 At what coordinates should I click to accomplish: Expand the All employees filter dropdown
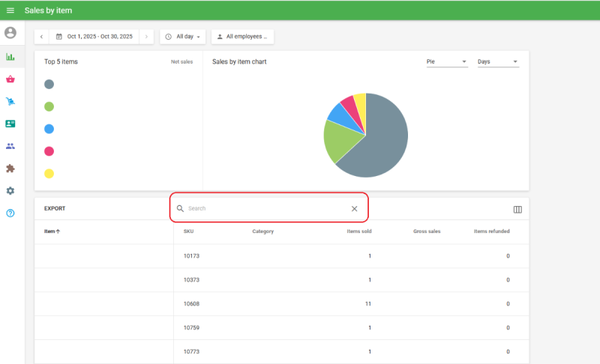coord(241,37)
